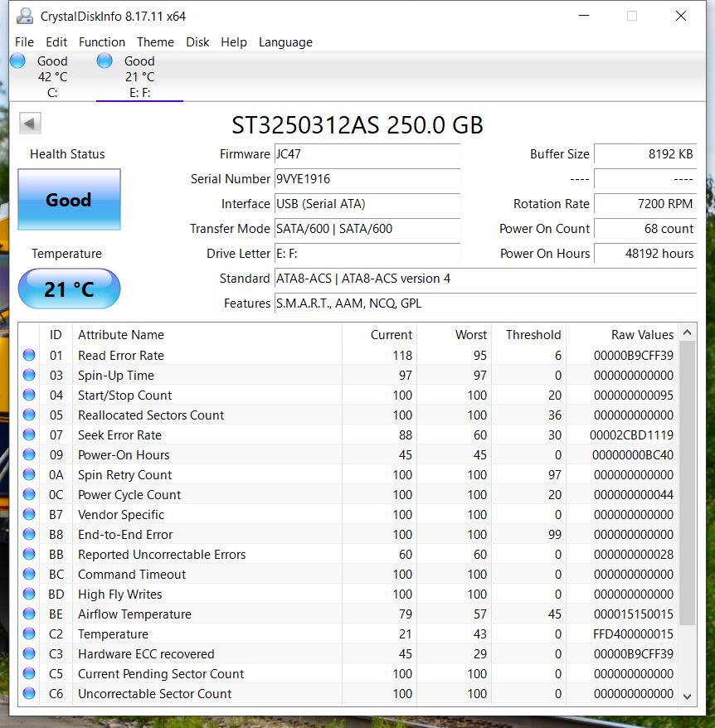Screen dimensions: 715x728
Task: Click the previous disk arrow button
Action: pyautogui.click(x=30, y=124)
